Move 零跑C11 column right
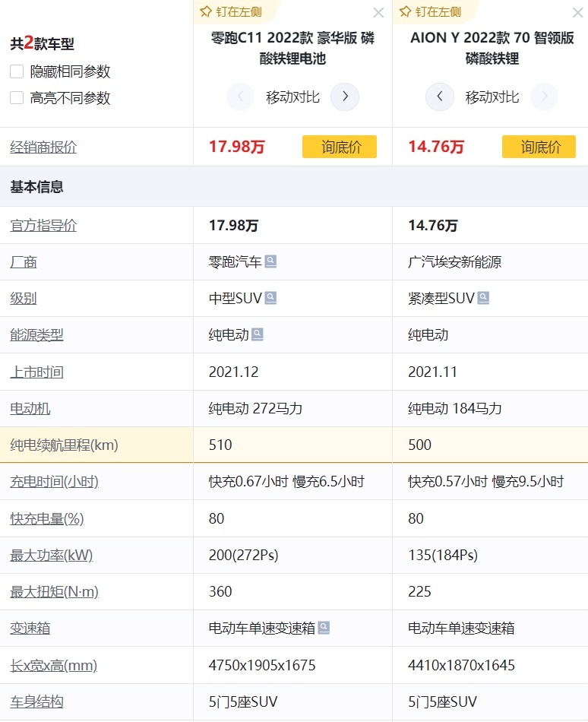This screenshot has height=722, width=588. pos(345,97)
